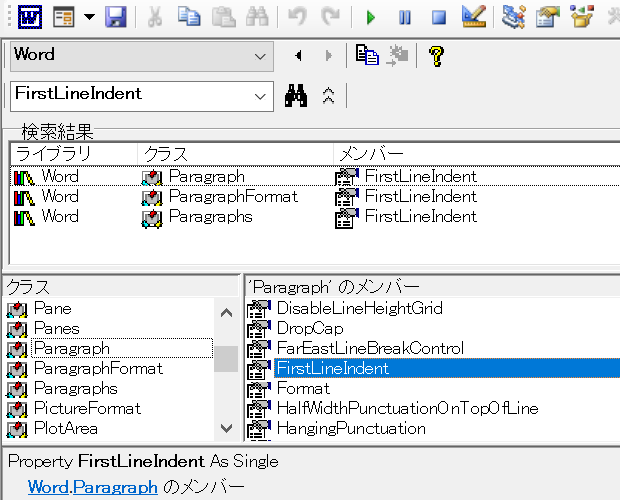Select the Panes class
This screenshot has height=500, width=620.
tap(57, 328)
